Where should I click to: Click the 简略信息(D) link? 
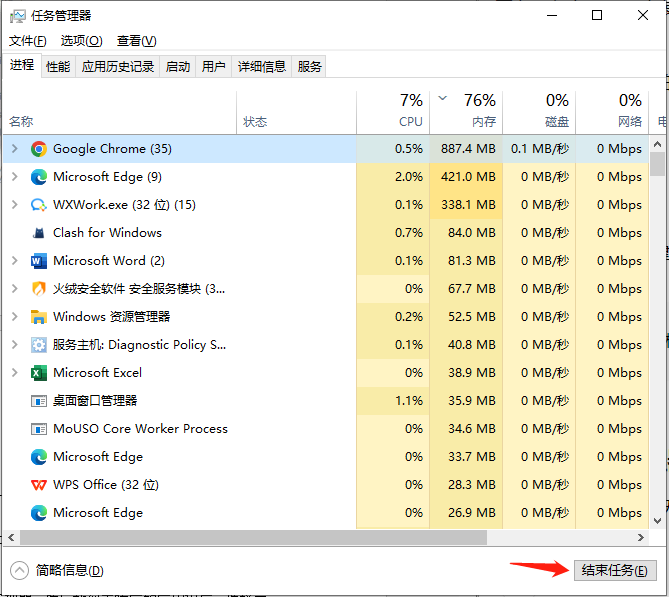pos(70,571)
